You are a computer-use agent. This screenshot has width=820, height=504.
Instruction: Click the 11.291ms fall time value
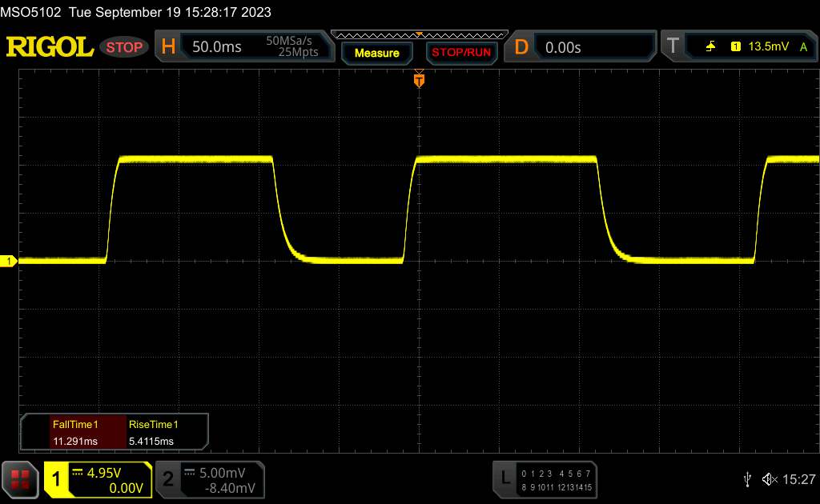click(x=74, y=442)
